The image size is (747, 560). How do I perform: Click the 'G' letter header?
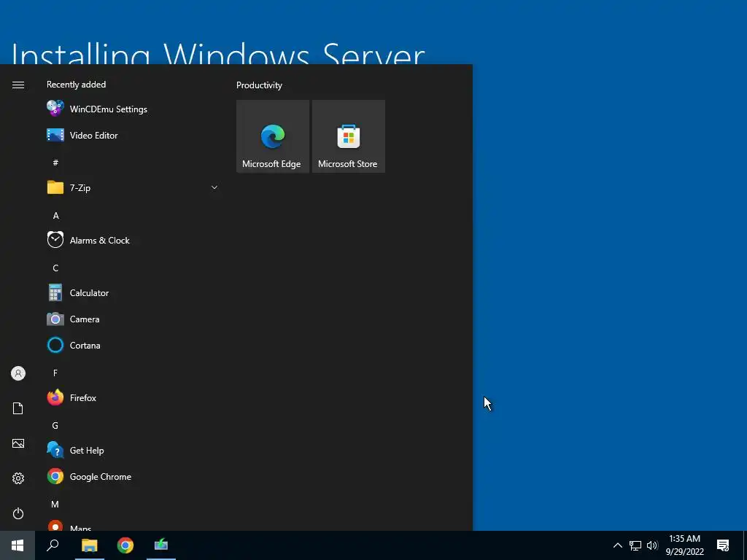(55, 425)
